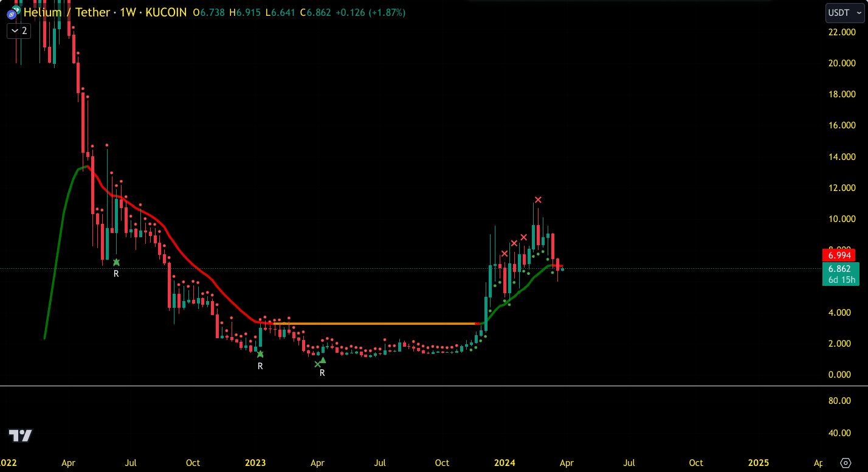Viewport: 868px width, 472px height.
Task: Click the close value C6.862
Action: pos(315,12)
